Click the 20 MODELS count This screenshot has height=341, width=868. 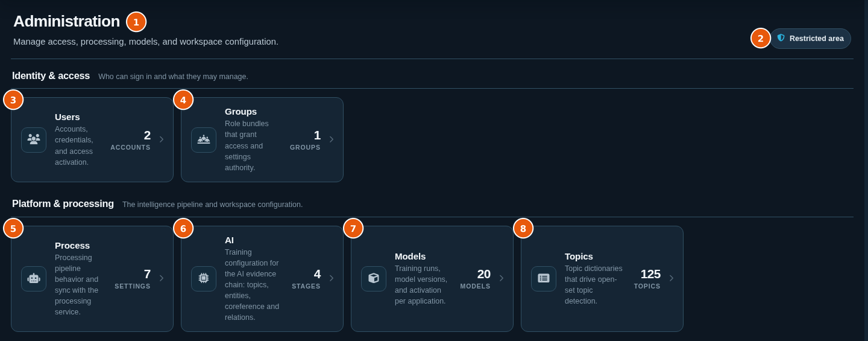[x=476, y=278]
